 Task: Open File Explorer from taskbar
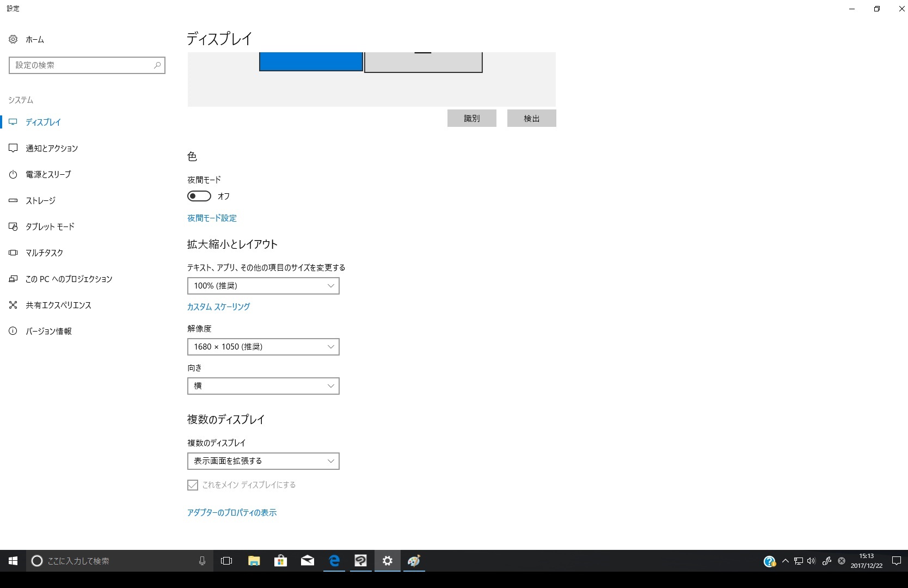(x=254, y=561)
